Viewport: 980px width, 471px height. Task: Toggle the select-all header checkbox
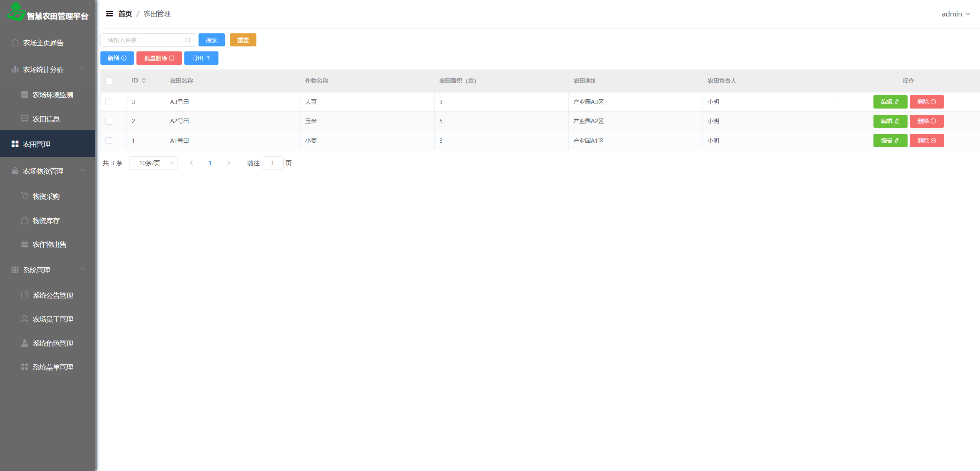[x=109, y=81]
